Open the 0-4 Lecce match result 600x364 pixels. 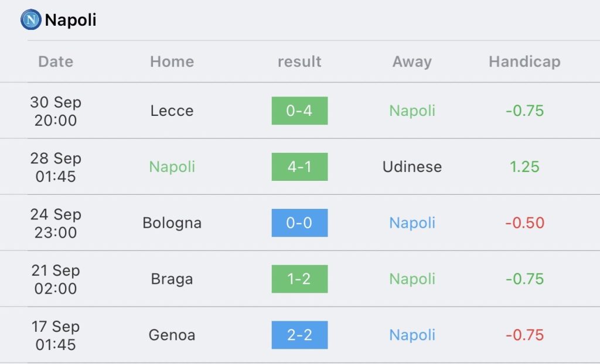(299, 111)
